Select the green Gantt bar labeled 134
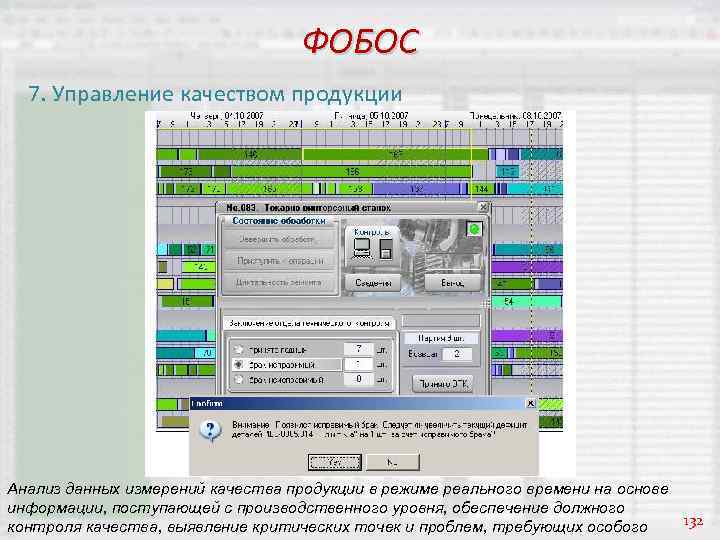Viewport: 720px width, 540px height. (x=482, y=189)
